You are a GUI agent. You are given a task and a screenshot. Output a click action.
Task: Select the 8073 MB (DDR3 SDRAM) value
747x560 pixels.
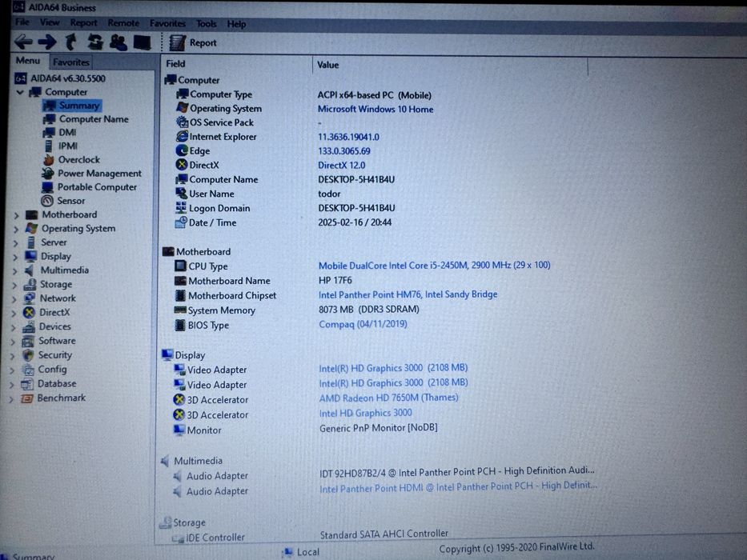[x=369, y=310]
